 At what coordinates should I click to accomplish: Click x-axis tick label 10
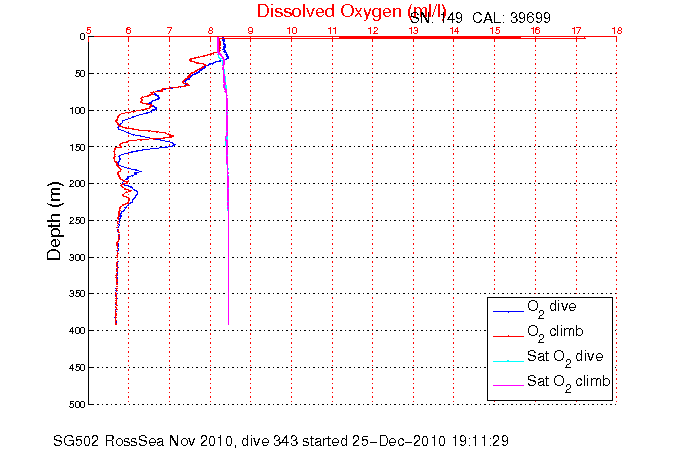click(x=292, y=30)
